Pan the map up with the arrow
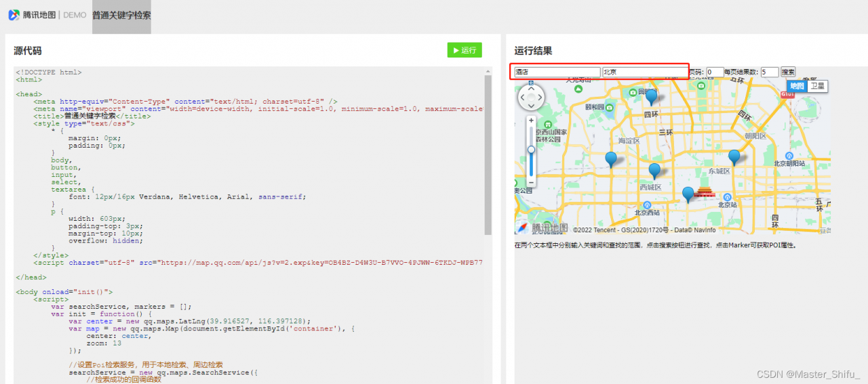The height and width of the screenshot is (384, 868). (x=531, y=89)
